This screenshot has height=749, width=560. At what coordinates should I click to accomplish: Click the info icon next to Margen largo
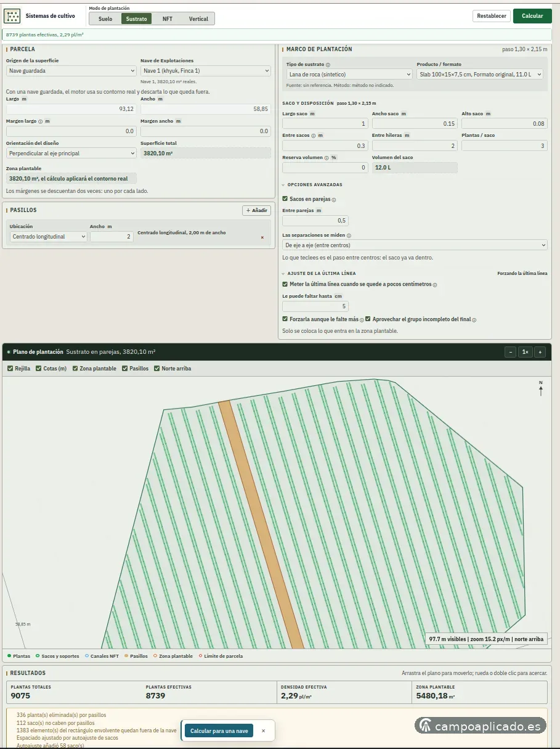pos(41,121)
